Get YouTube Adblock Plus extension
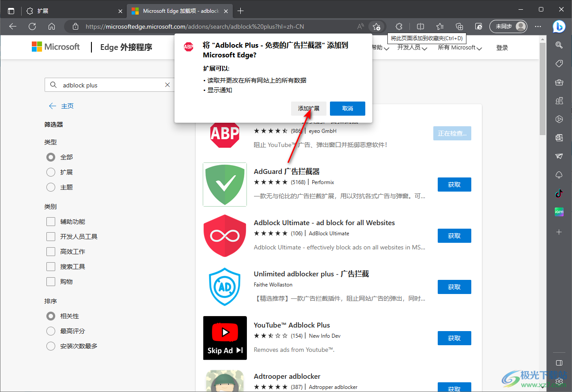The height and width of the screenshot is (392, 572). coord(454,338)
